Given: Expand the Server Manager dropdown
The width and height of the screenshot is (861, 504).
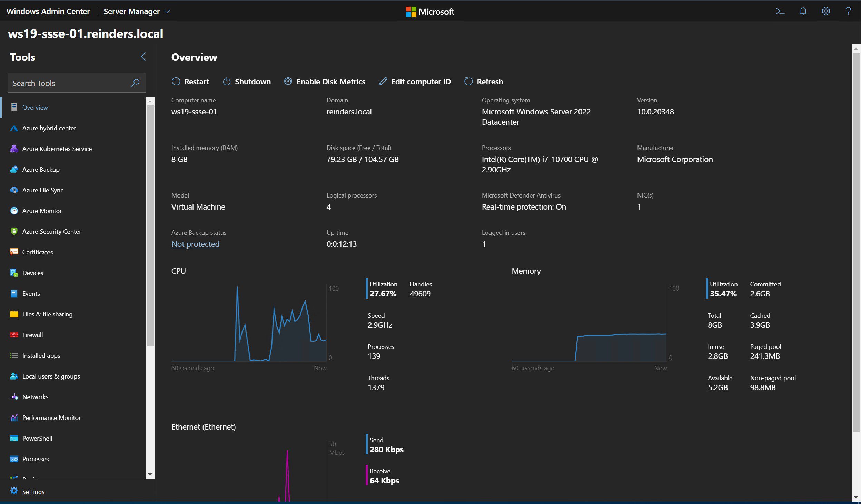Looking at the screenshot, I should [x=167, y=11].
